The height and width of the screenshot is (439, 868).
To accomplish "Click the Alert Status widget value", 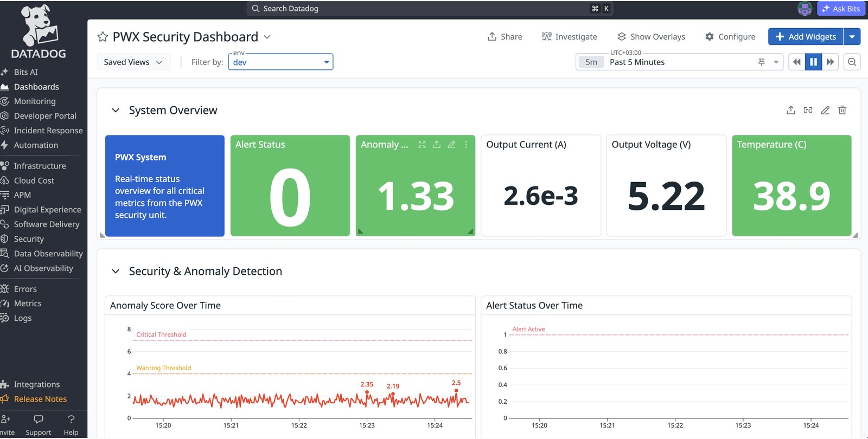I will tap(290, 197).
